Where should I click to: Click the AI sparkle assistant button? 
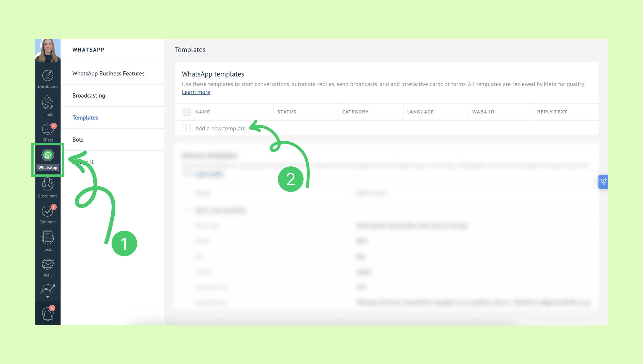[x=603, y=182]
